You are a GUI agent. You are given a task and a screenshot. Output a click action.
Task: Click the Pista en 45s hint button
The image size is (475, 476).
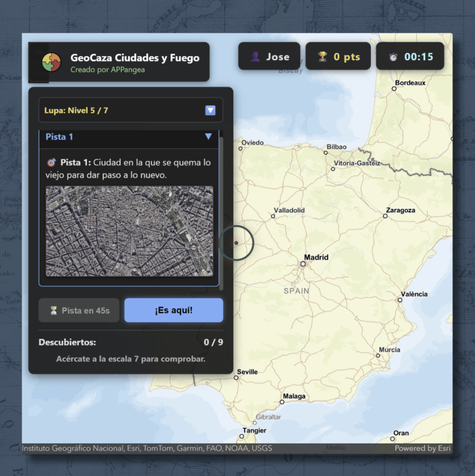click(79, 310)
